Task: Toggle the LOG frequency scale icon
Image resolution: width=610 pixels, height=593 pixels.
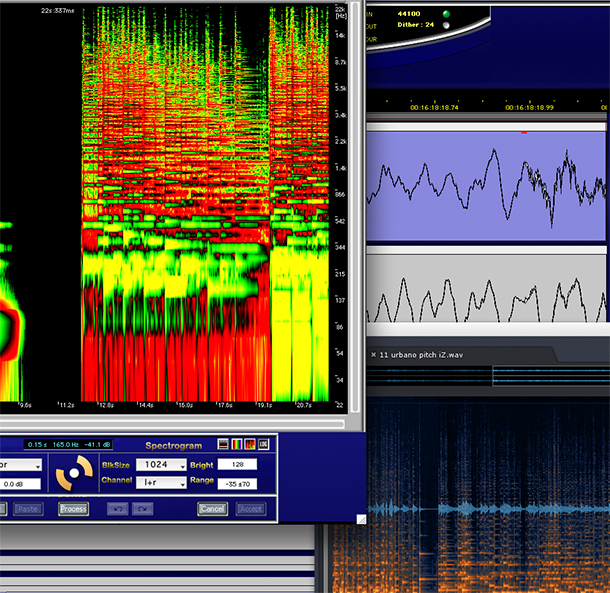Action: 263,444
